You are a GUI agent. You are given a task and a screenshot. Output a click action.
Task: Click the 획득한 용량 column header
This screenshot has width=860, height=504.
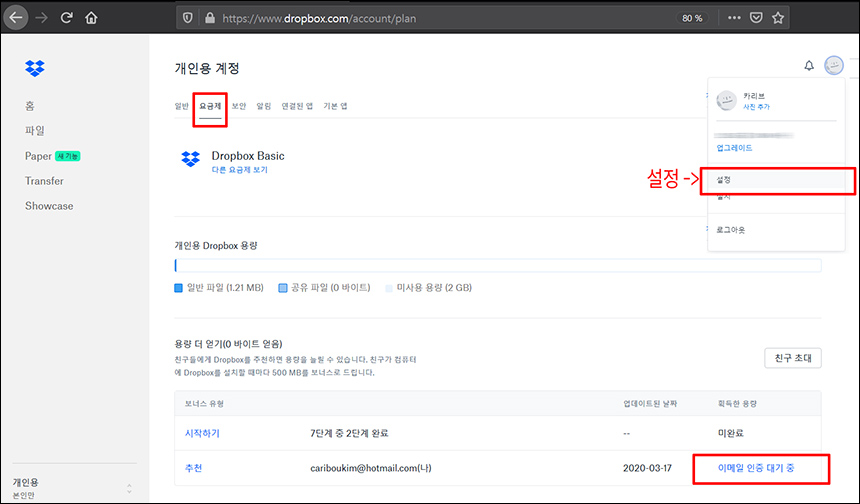[737, 404]
